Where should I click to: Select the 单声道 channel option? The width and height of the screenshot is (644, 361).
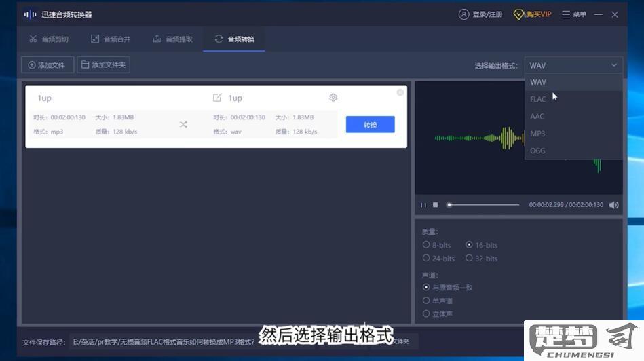tap(438, 301)
